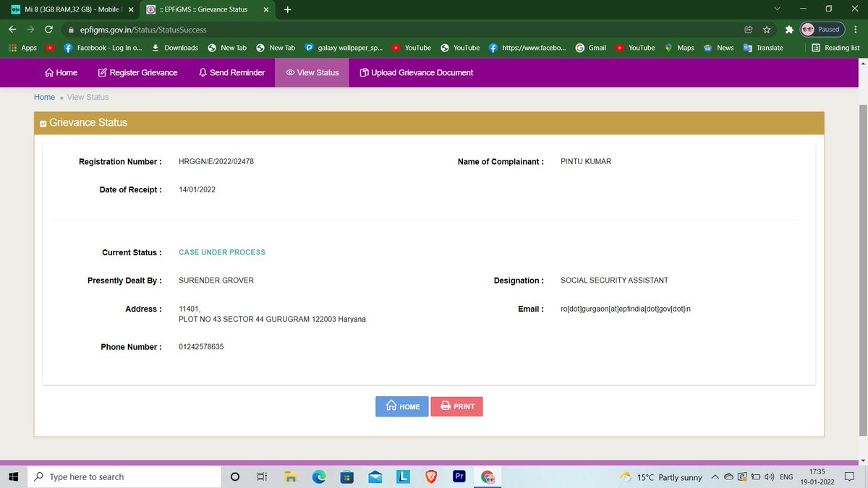Open the https://www.facebo... bookmark
This screenshot has height=488, width=868.
[x=527, y=48]
